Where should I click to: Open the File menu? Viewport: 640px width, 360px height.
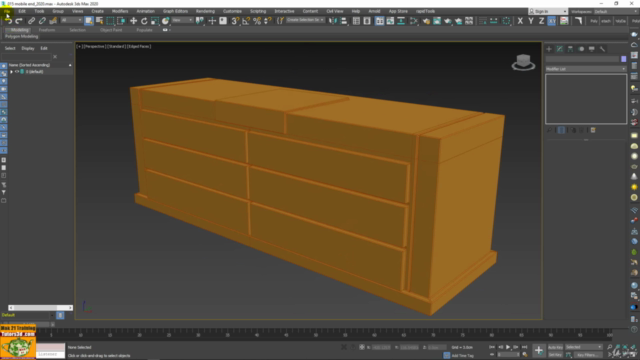(7, 11)
